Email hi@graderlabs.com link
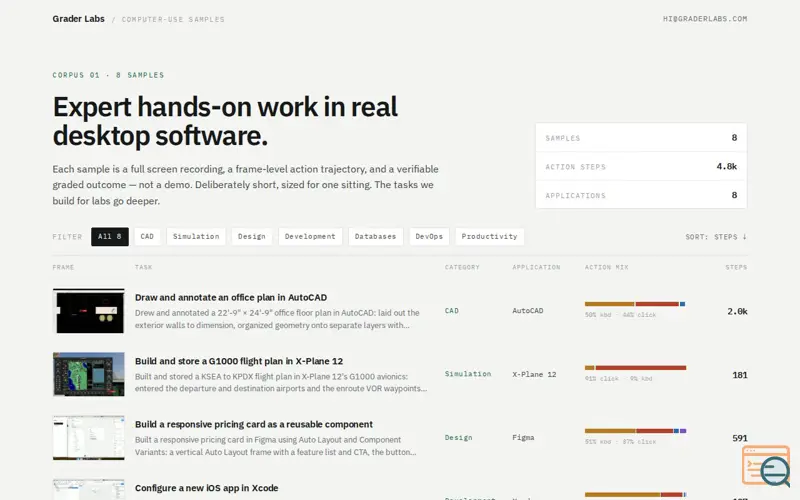The image size is (800, 500). point(705,19)
